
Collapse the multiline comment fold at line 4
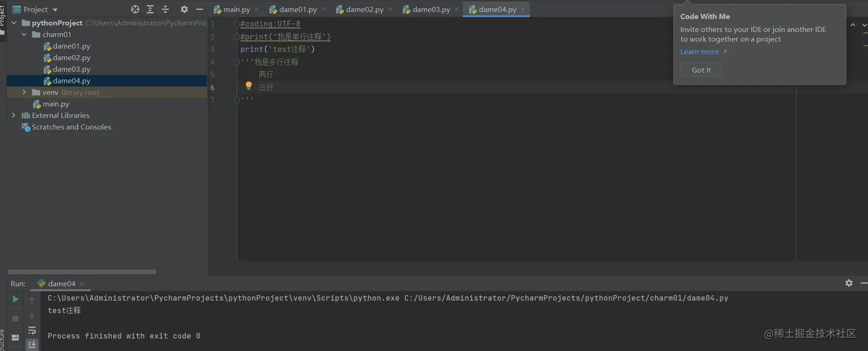(237, 62)
